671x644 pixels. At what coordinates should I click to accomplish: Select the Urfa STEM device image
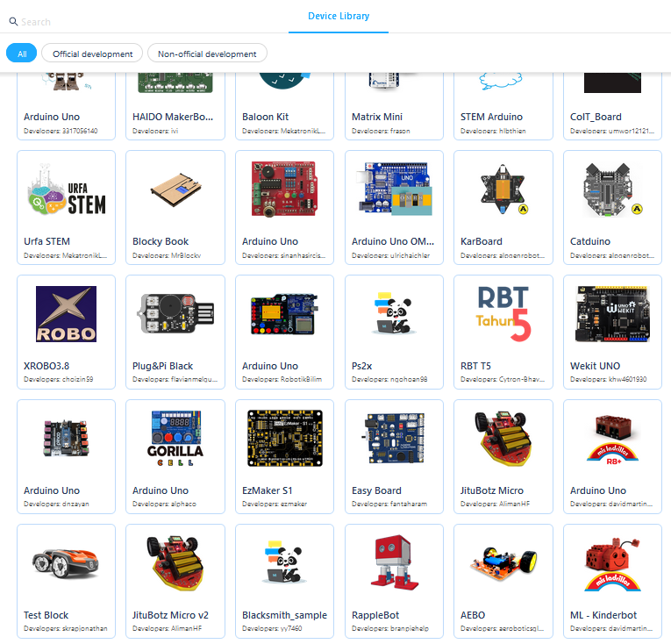(67, 190)
